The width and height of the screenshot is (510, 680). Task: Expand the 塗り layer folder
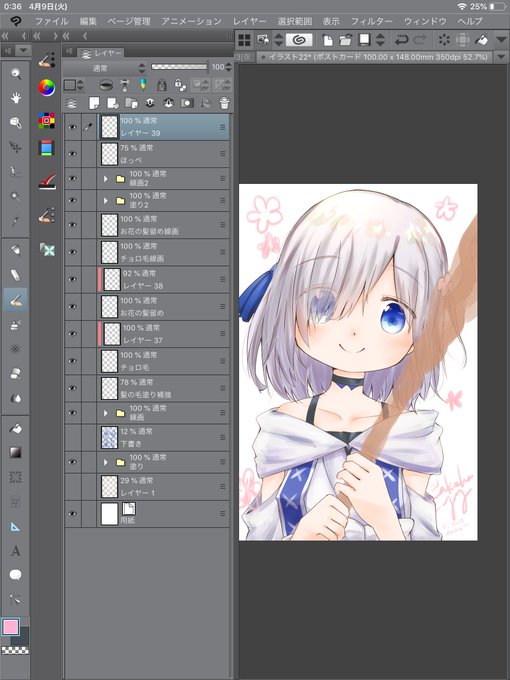click(x=105, y=462)
